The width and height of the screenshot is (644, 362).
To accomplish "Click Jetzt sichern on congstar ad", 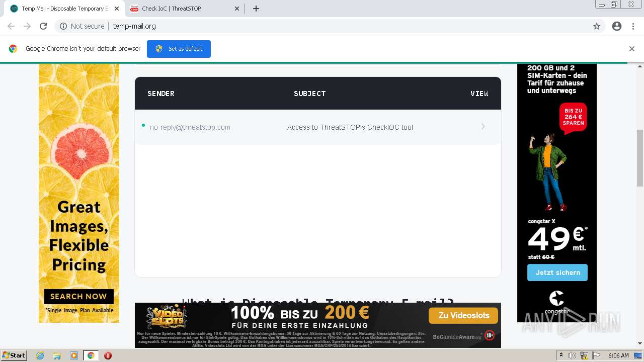I will (x=557, y=273).
